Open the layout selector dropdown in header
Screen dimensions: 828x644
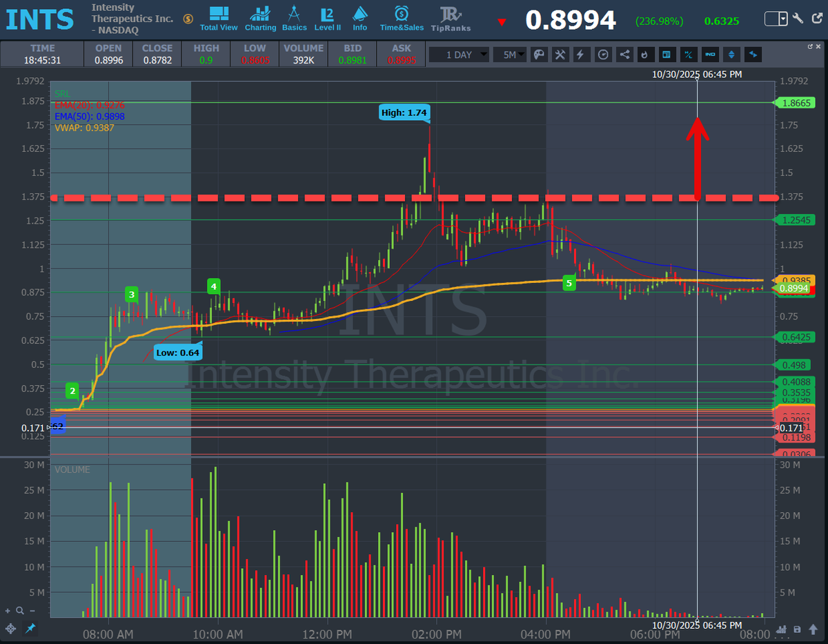coord(776,19)
